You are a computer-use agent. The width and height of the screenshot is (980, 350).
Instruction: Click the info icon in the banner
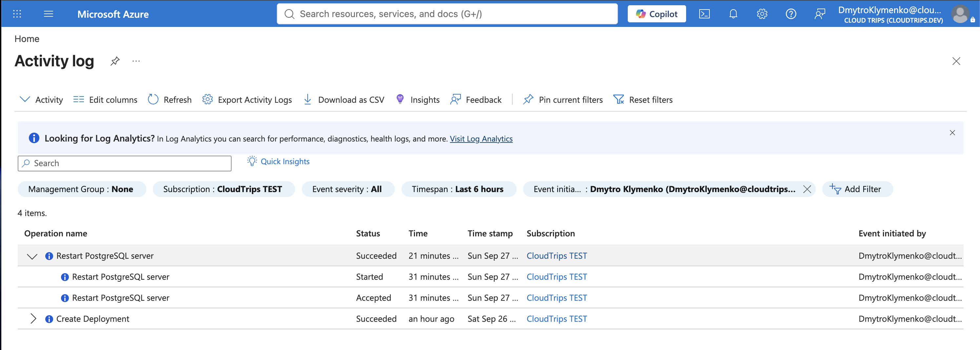coord(34,138)
